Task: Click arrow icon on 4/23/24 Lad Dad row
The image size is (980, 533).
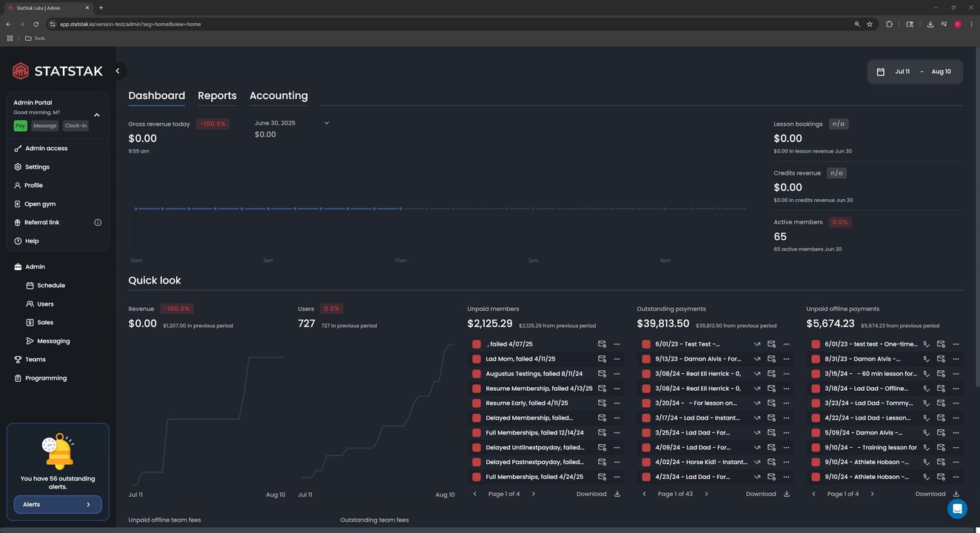Action: [757, 477]
